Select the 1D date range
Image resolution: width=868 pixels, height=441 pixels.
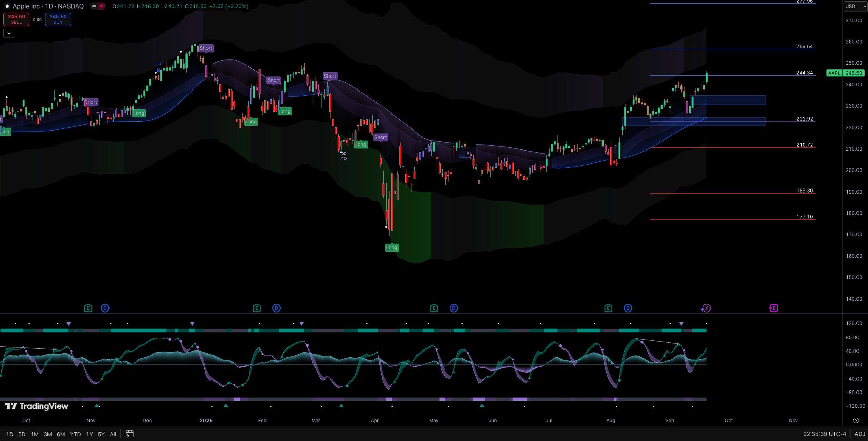[9, 434]
